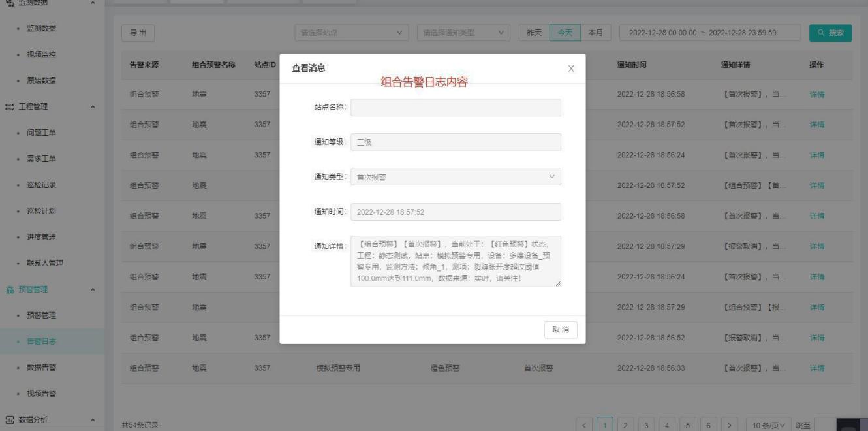Open the 请选择通知类型 dropdown
Screen dimensions: 868x431
(x=463, y=33)
